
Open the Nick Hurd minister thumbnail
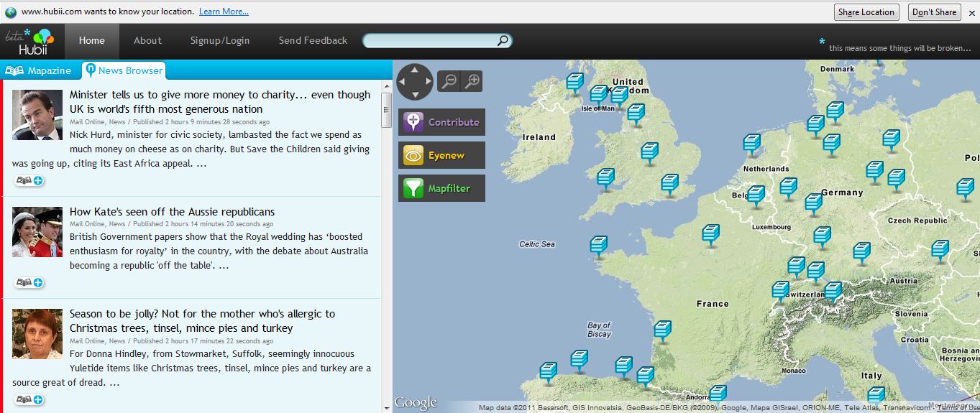click(37, 115)
